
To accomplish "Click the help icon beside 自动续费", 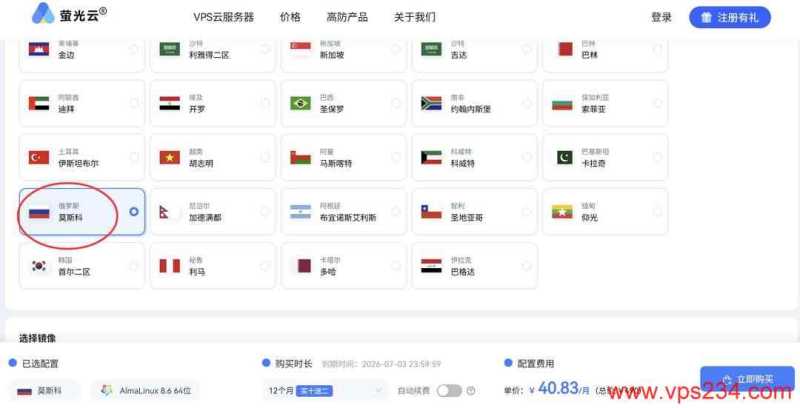I will (471, 391).
